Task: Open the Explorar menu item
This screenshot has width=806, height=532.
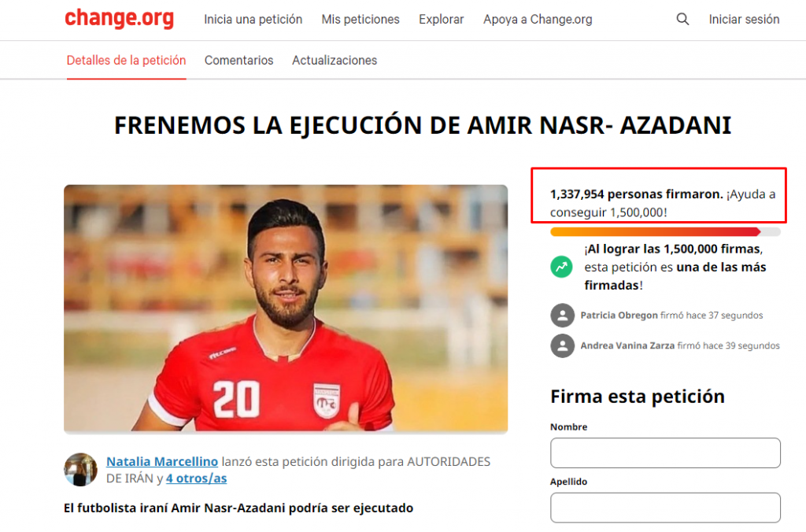Action: (441, 20)
